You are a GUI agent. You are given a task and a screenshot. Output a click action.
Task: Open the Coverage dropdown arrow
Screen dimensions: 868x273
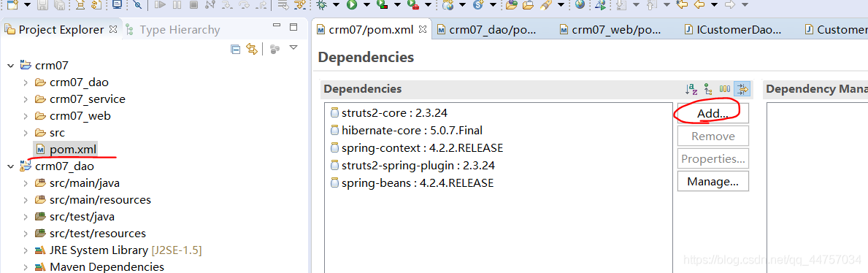click(396, 5)
